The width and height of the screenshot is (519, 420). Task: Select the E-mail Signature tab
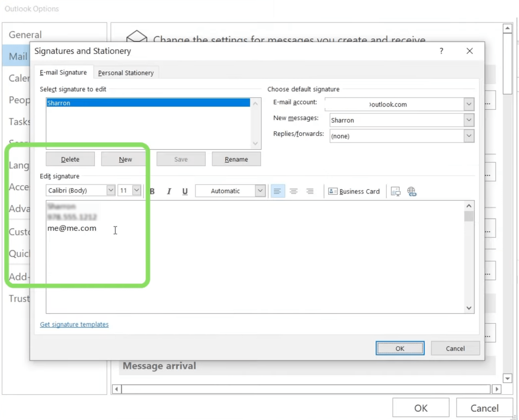pos(63,72)
